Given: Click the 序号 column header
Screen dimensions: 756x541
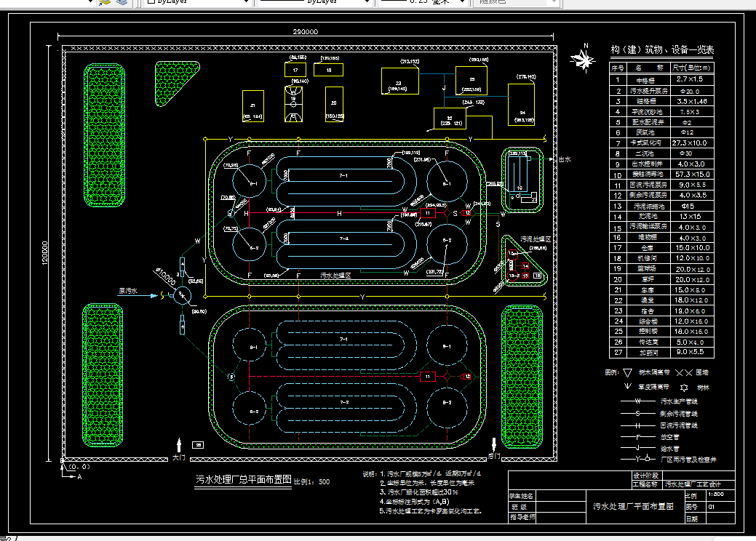Looking at the screenshot, I should [x=618, y=68].
